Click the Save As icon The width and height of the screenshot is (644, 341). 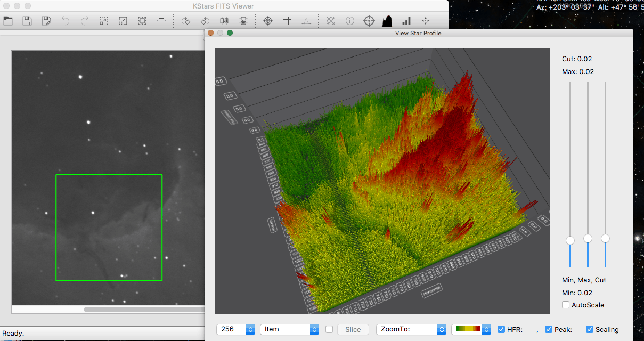pos(46,21)
